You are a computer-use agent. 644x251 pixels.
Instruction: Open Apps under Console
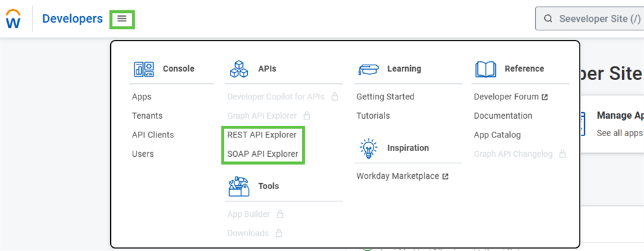click(142, 97)
